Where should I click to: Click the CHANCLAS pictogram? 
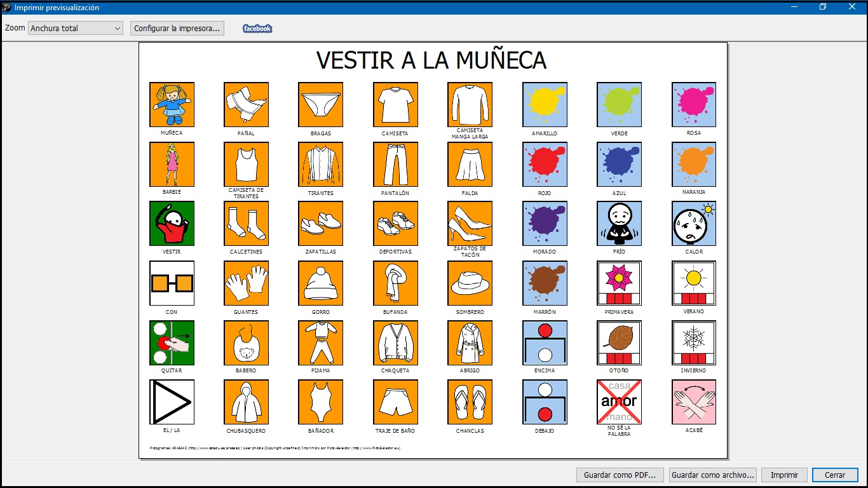470,402
